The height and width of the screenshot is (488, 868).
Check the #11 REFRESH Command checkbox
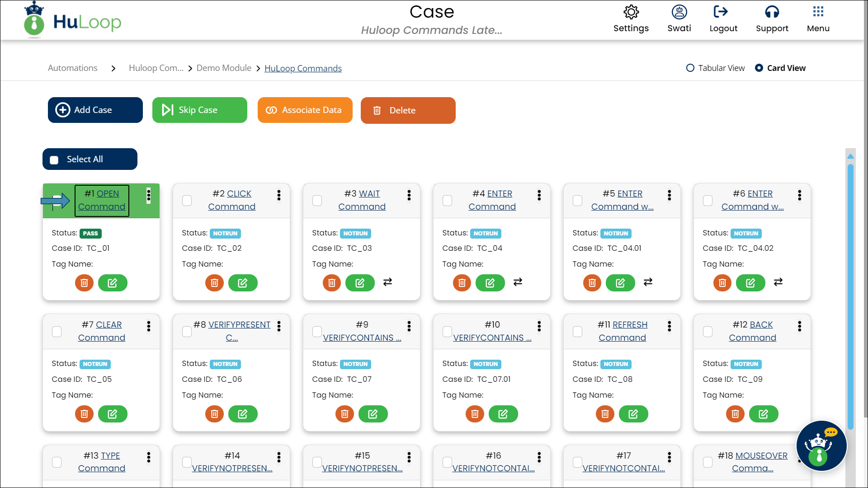pyautogui.click(x=577, y=331)
